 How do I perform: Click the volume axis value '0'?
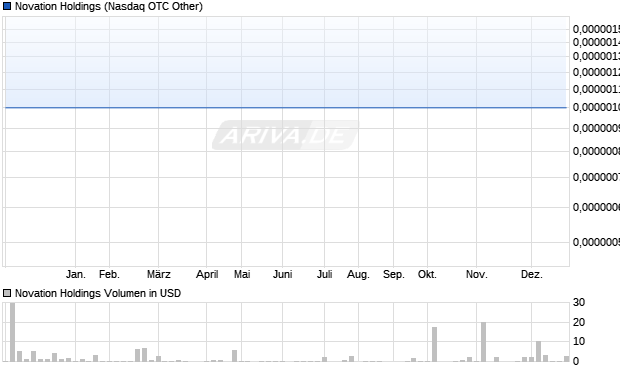click(576, 361)
